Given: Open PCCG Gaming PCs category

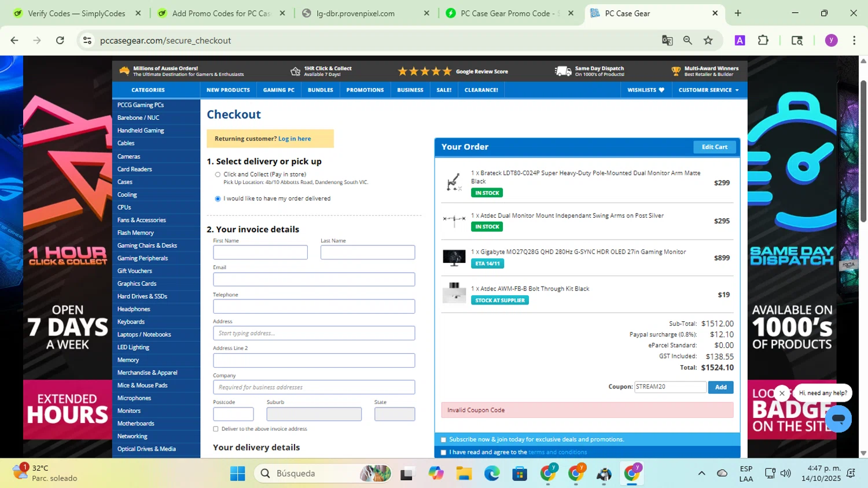Looking at the screenshot, I should [140, 105].
